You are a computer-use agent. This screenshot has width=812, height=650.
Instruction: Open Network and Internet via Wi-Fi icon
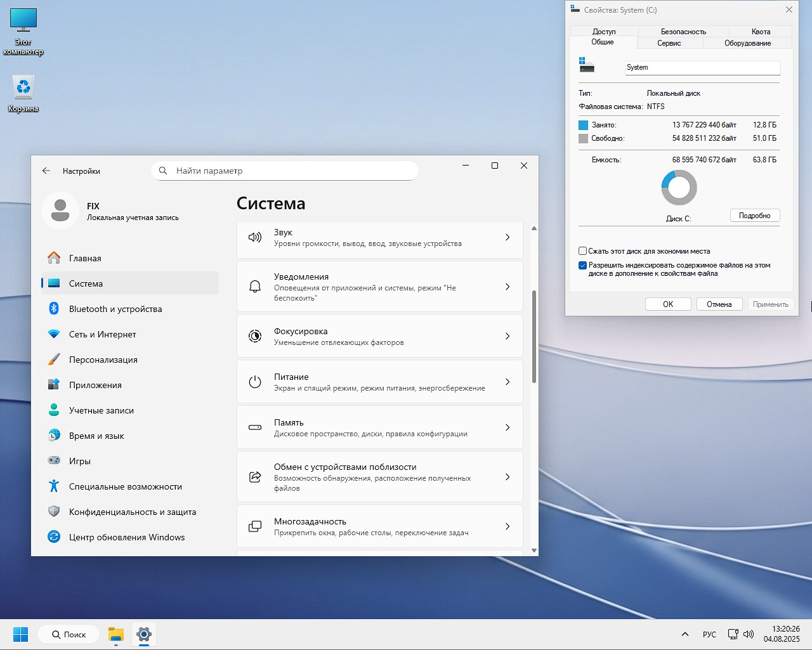pyautogui.click(x=54, y=334)
